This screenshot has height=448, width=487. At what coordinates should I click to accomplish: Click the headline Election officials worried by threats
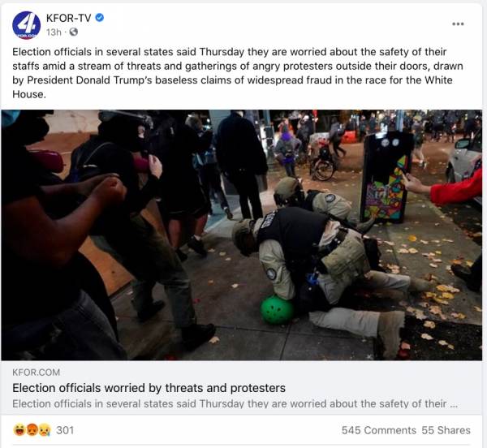pyautogui.click(x=149, y=388)
